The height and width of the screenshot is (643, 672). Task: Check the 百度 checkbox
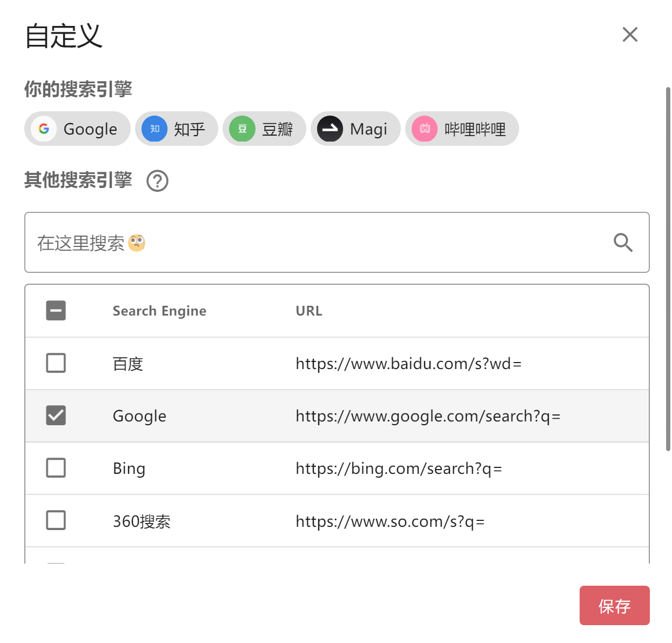56,363
